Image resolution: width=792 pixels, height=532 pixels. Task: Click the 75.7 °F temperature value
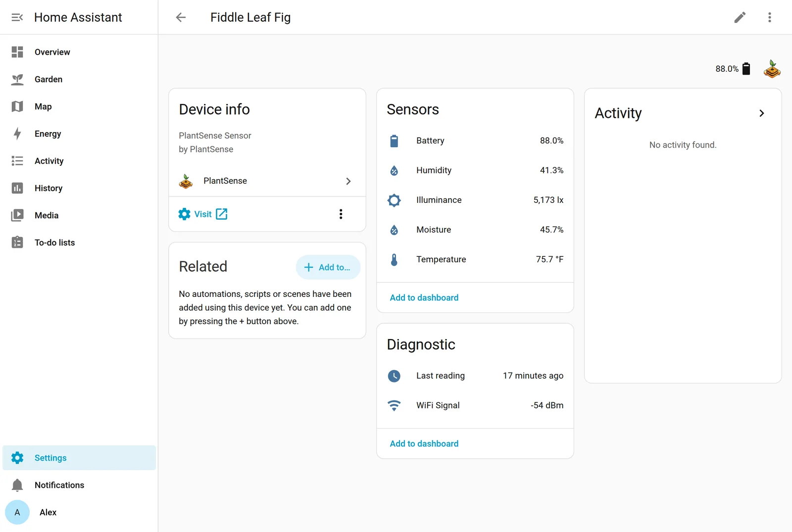pyautogui.click(x=549, y=259)
